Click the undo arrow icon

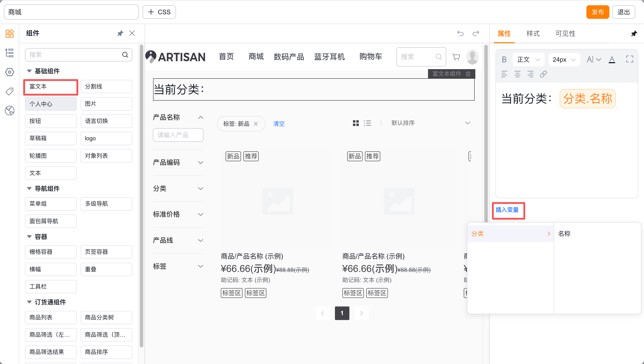point(460,33)
